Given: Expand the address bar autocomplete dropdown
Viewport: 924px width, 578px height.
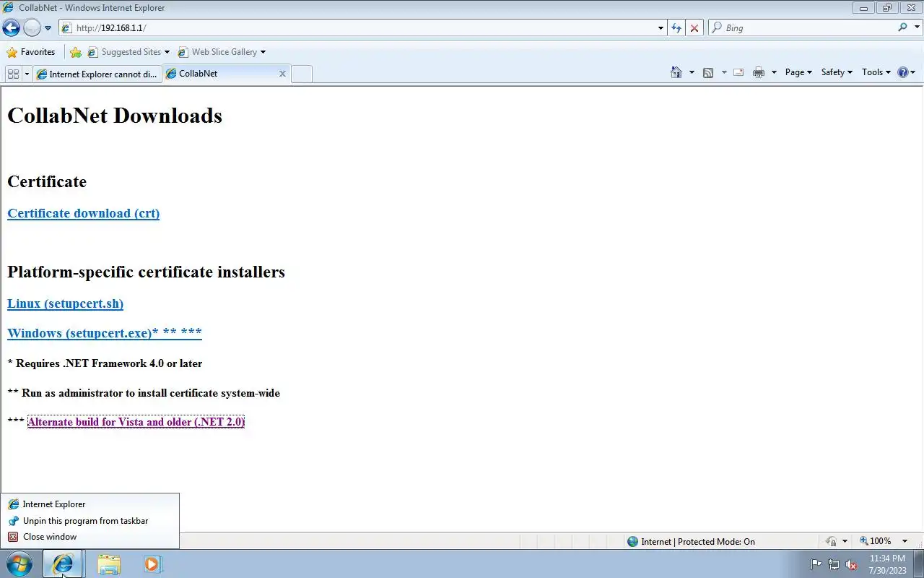Looking at the screenshot, I should pyautogui.click(x=661, y=28).
